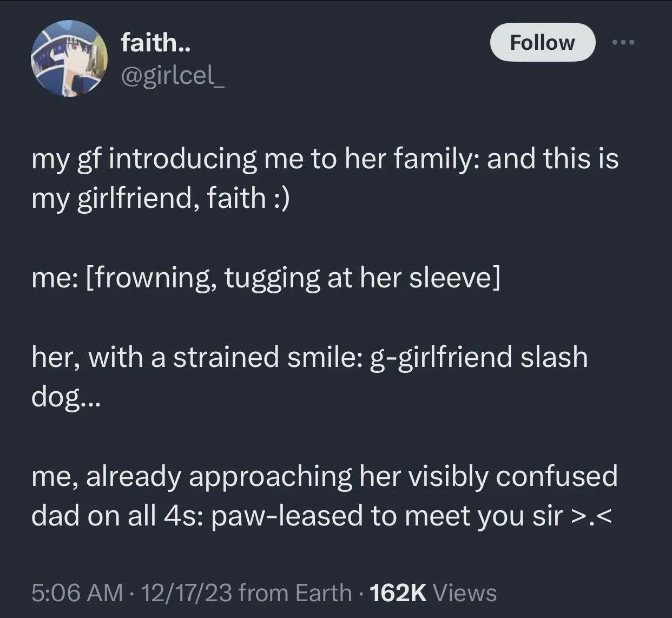This screenshot has width=672, height=618.
Task: Click the ":)" smiley in the tweet
Action: (280, 198)
